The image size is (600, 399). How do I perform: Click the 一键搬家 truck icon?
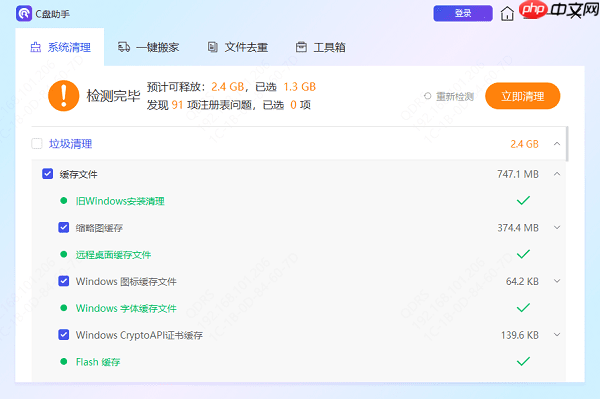(x=124, y=47)
